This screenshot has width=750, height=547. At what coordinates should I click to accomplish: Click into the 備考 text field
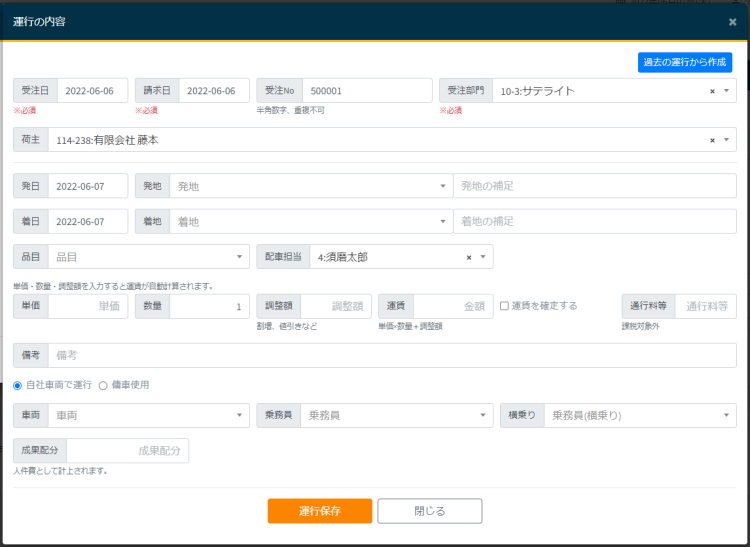[x=390, y=355]
